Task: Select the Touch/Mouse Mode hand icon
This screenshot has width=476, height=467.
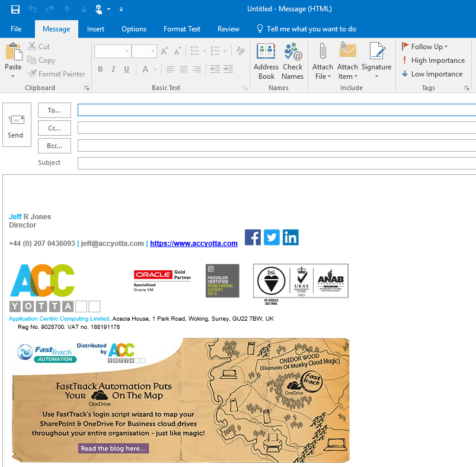Action: [98, 9]
